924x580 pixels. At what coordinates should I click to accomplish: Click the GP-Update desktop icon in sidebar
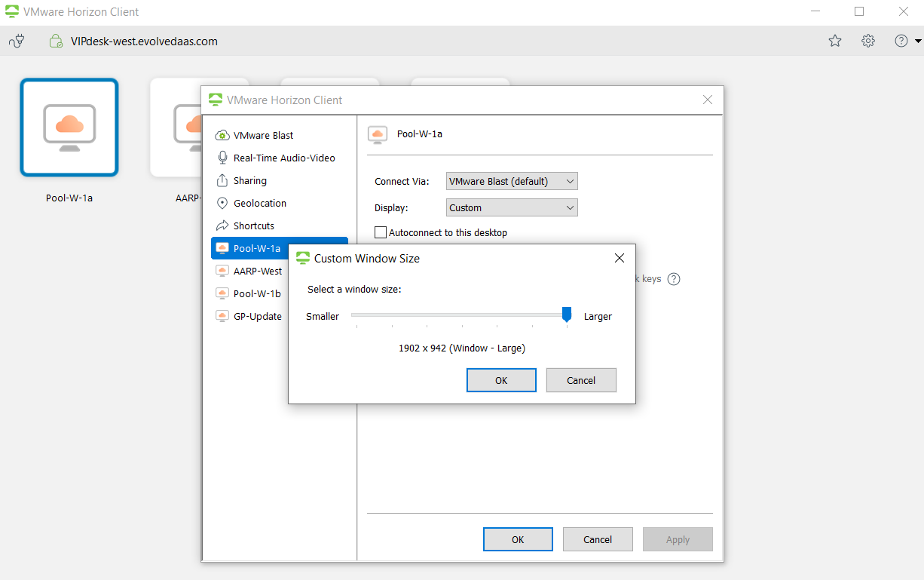point(222,316)
